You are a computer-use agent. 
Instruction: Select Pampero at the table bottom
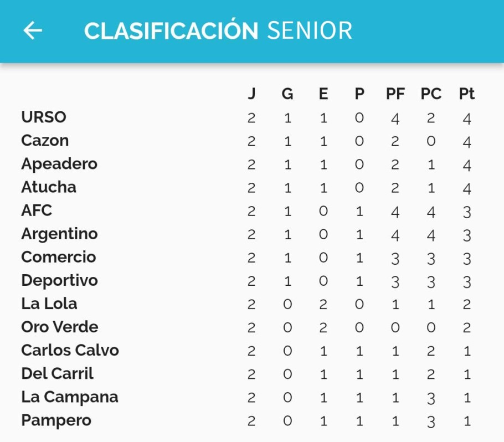click(x=56, y=420)
